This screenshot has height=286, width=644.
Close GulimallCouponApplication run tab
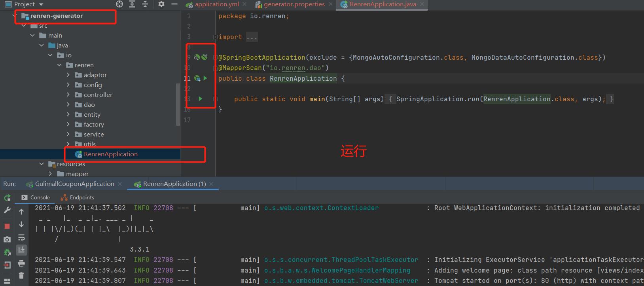120,184
